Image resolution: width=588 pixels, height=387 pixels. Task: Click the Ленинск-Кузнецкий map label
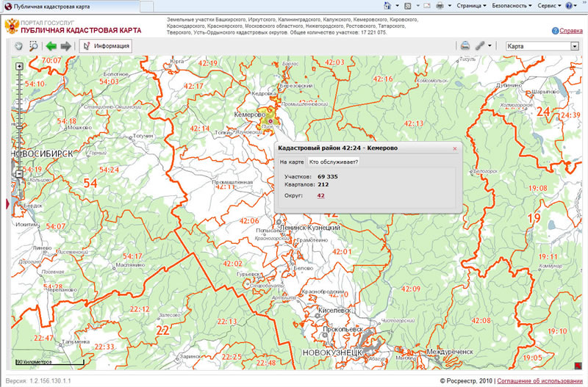(310, 228)
